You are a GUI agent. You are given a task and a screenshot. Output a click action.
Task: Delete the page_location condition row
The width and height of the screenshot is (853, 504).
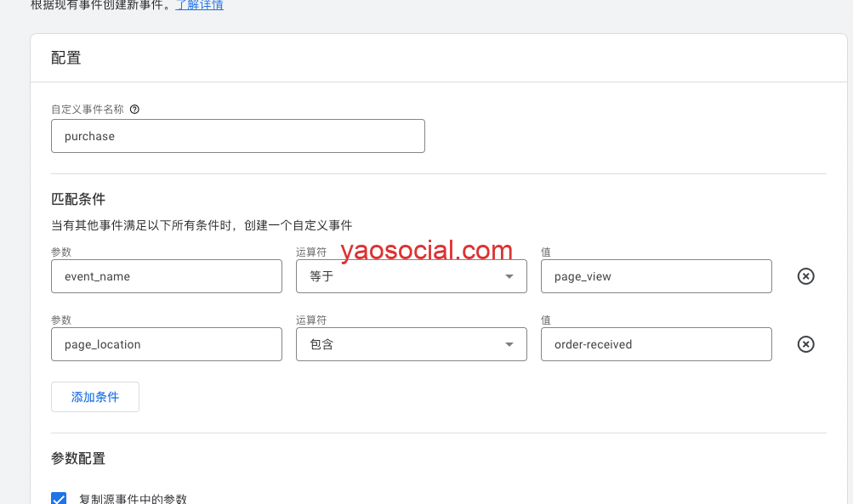(x=805, y=344)
